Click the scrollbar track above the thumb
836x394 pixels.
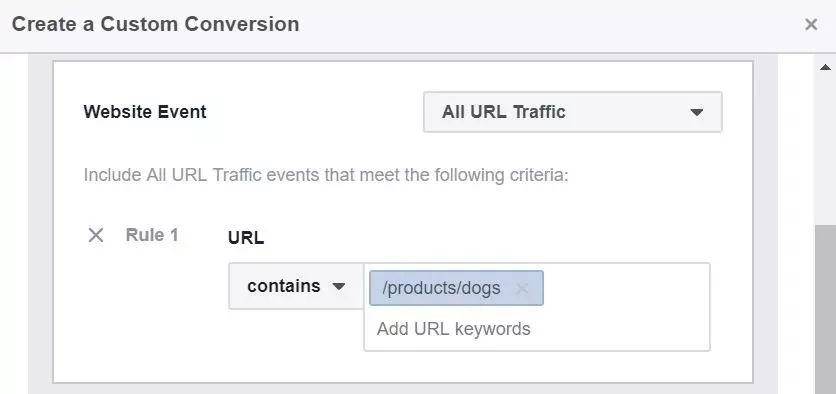click(x=825, y=149)
